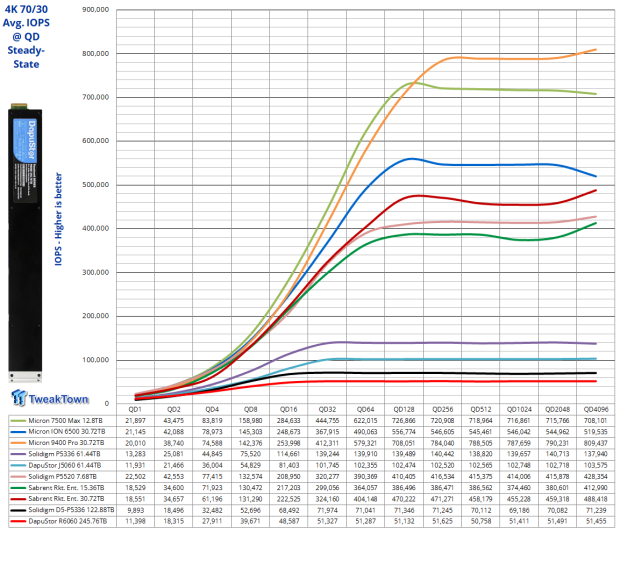Click the QD1024 column header
Image resolution: width=620 pixels, height=568 pixels.
click(519, 409)
